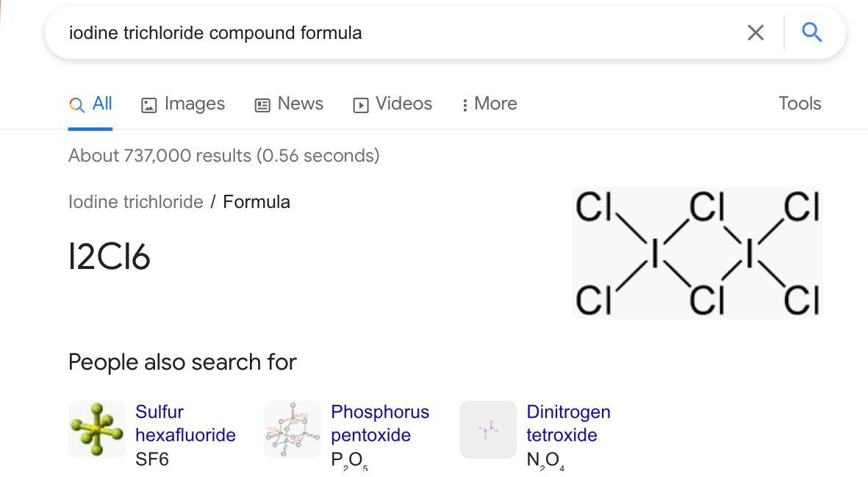Viewport: 868px width, 477px height.
Task: Open the I2Cl6 structure diagram image
Action: [x=696, y=253]
